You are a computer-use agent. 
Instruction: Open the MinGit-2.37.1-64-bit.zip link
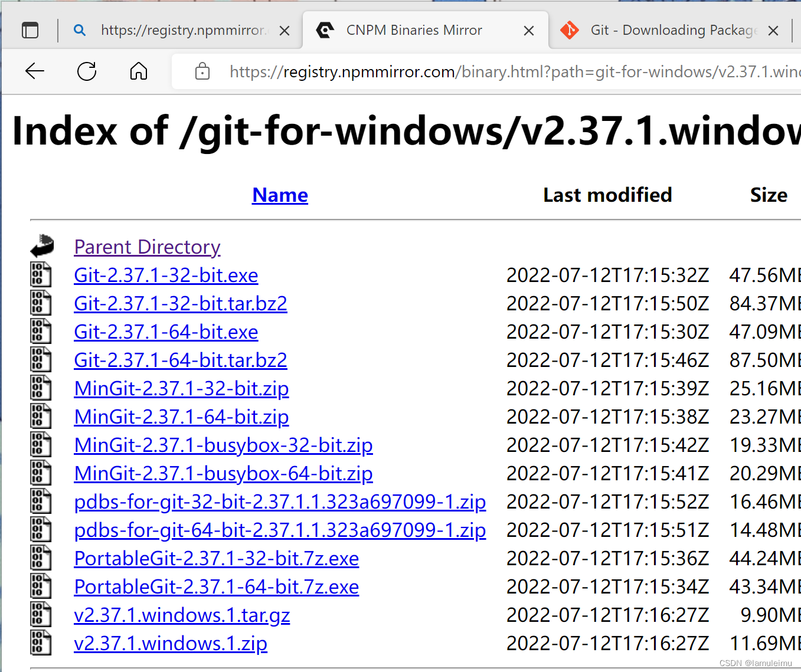pos(181,417)
